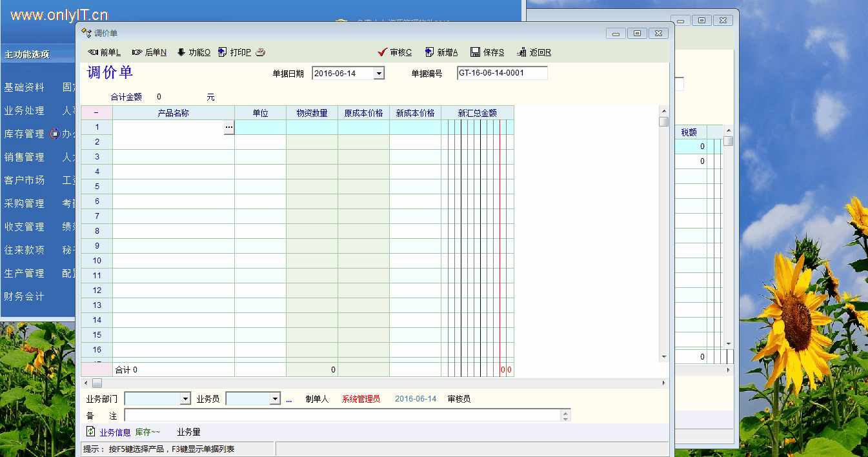Open the 单据日期 date dropdown
The width and height of the screenshot is (868, 457).
coord(379,74)
